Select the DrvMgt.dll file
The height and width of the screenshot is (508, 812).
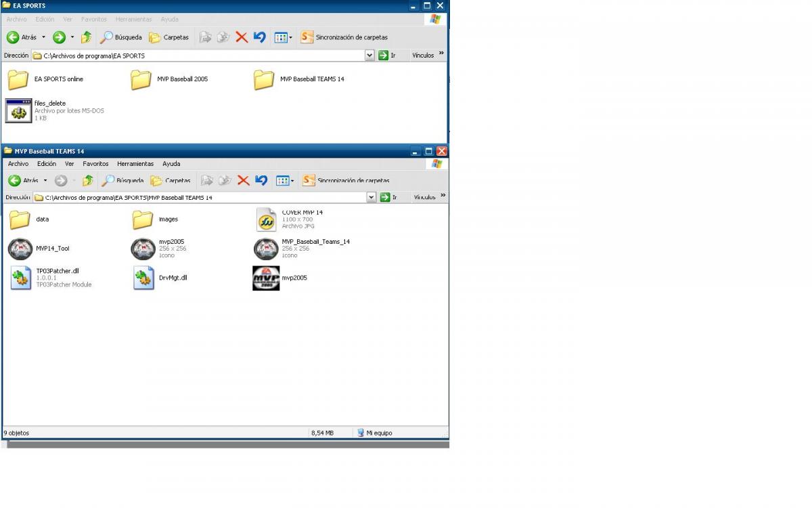point(143,278)
